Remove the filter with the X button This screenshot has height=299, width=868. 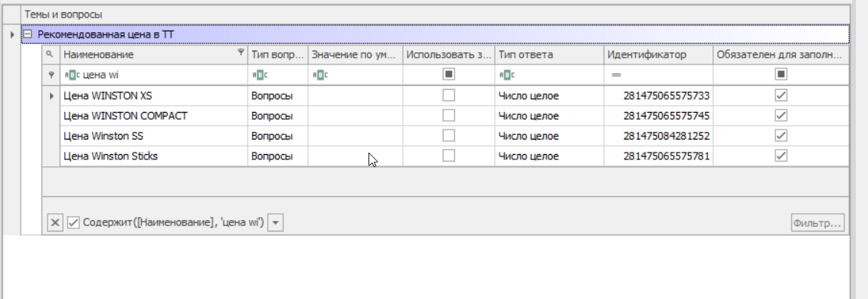pos(55,222)
